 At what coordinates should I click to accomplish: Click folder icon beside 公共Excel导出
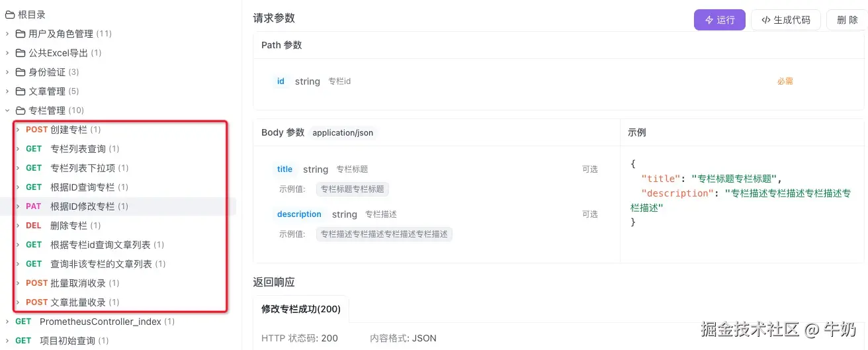[x=21, y=53]
